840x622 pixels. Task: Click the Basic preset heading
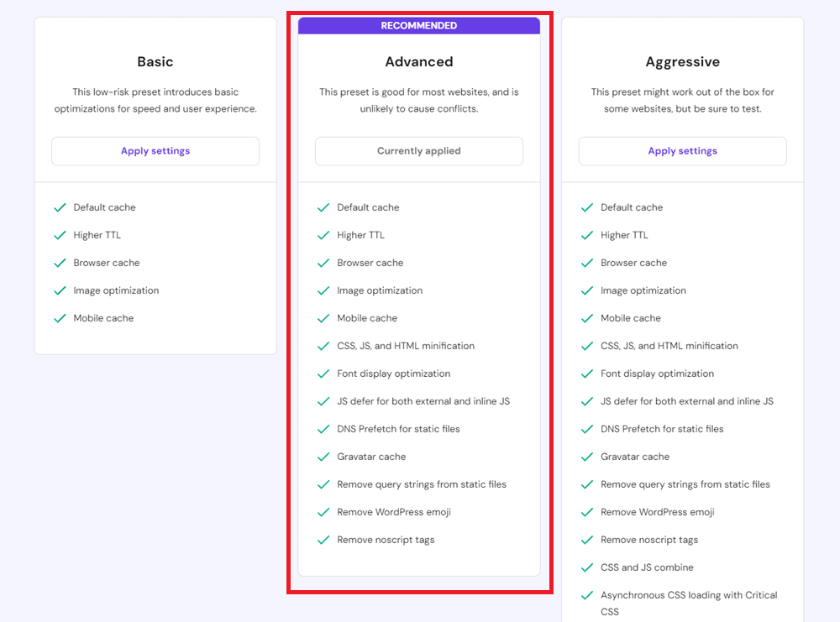click(x=155, y=62)
